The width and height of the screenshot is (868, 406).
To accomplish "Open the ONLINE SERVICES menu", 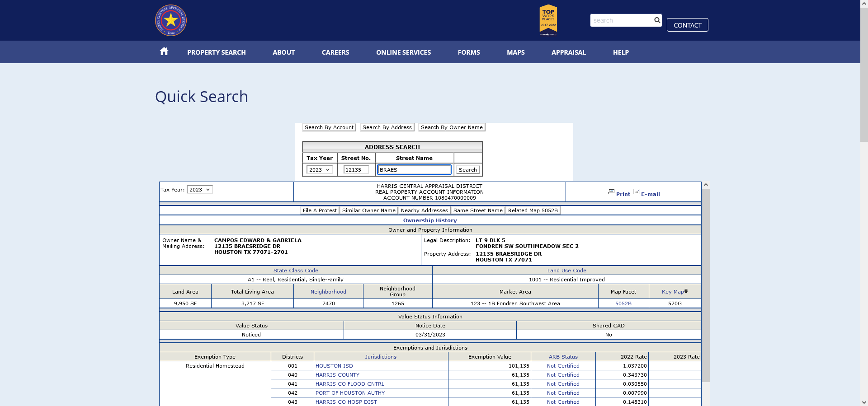I will (403, 52).
